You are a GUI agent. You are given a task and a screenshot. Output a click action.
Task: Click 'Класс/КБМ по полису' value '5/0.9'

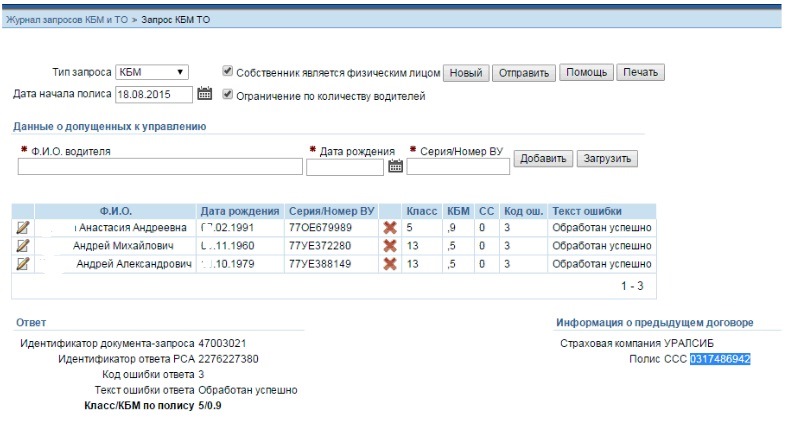click(x=210, y=405)
